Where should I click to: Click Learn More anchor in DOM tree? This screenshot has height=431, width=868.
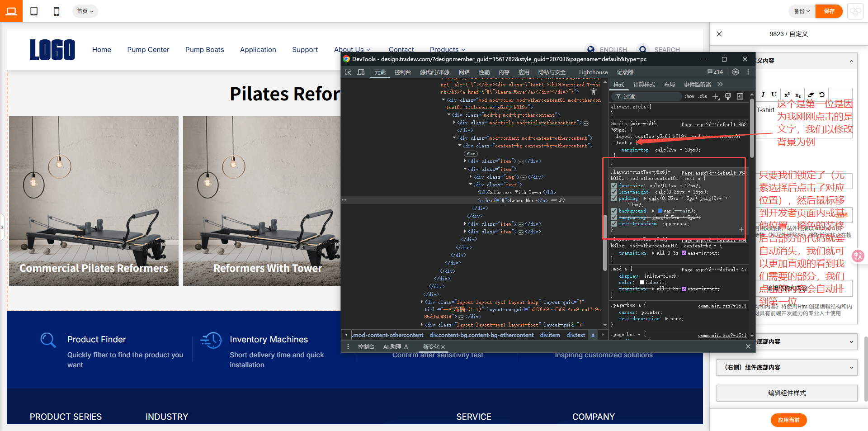click(513, 200)
